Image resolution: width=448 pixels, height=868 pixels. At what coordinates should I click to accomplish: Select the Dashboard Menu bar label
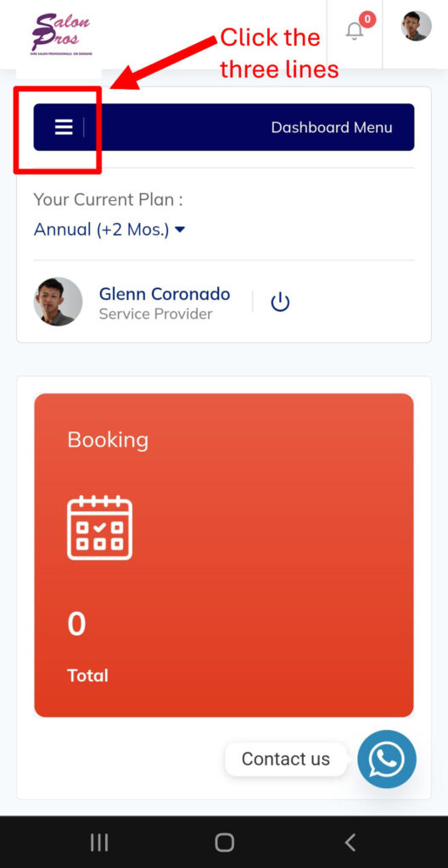(332, 127)
